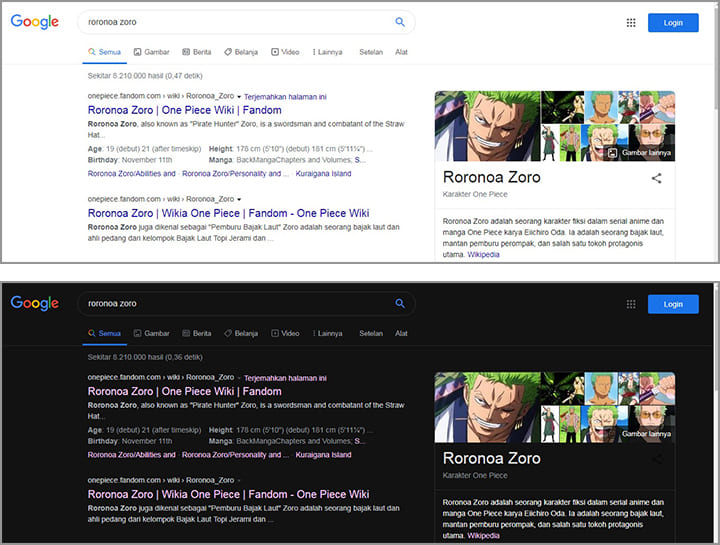Image resolution: width=720 pixels, height=545 pixels.
Task: Click Terjemahkan halaman ini link in dark mode window
Action: point(285,378)
